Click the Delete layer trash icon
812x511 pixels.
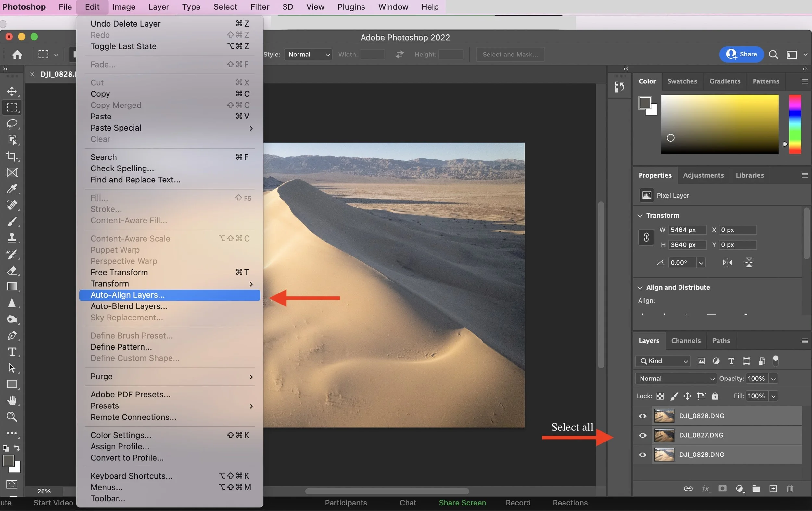point(790,488)
